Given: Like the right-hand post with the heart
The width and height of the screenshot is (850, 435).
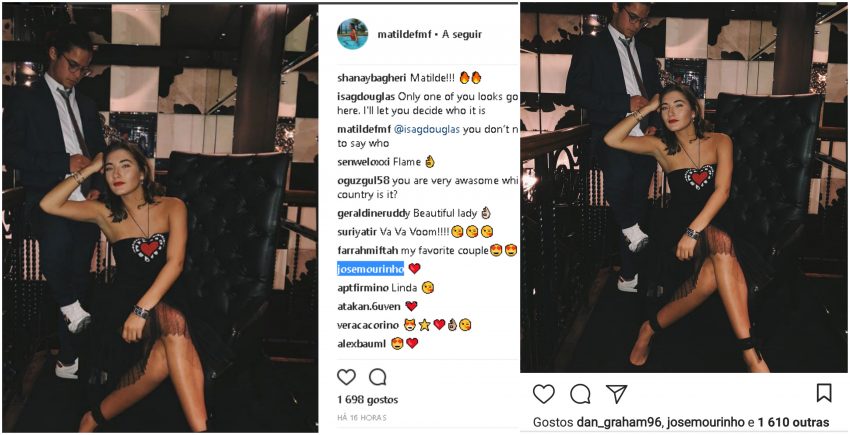Looking at the screenshot, I should (x=543, y=393).
